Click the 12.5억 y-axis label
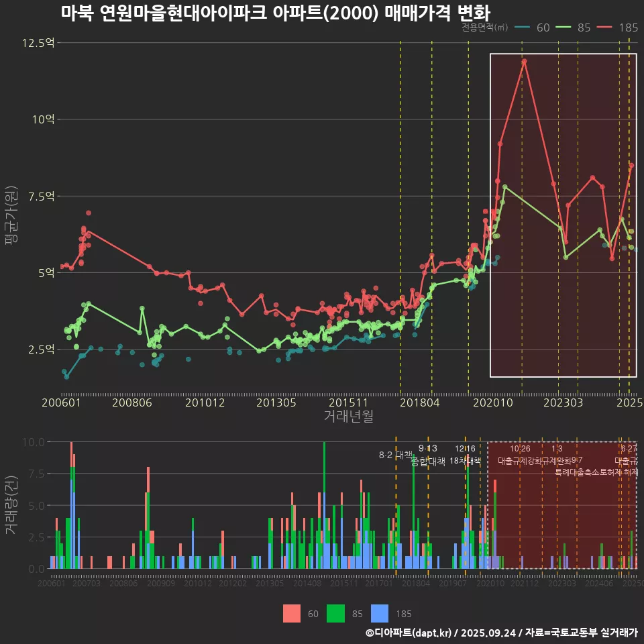 tap(38, 43)
